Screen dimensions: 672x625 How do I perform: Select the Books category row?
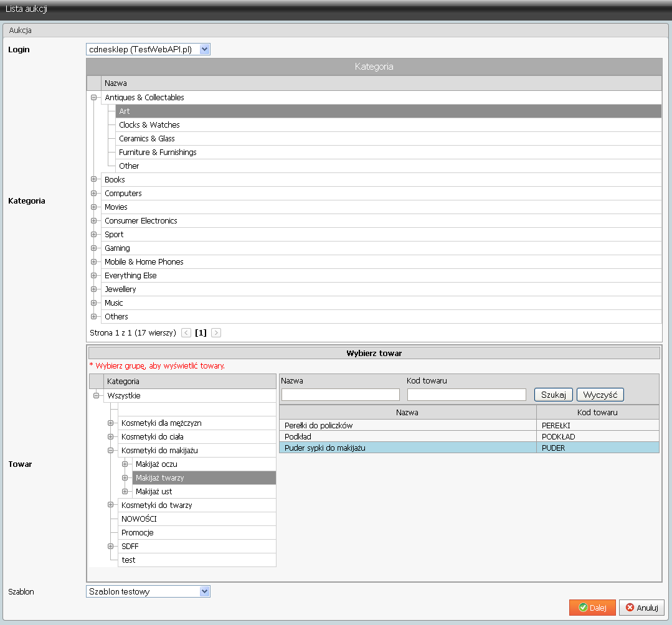(381, 179)
